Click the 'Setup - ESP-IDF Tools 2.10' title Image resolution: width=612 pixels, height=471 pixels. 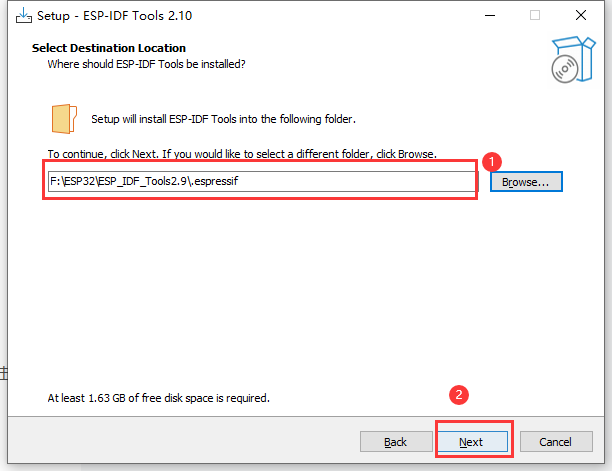point(114,16)
